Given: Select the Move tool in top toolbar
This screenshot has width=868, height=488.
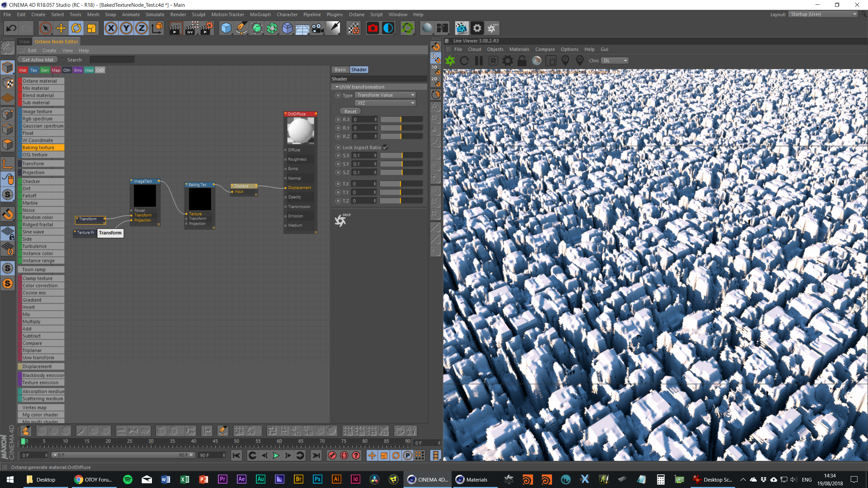Looking at the screenshot, I should [61, 28].
